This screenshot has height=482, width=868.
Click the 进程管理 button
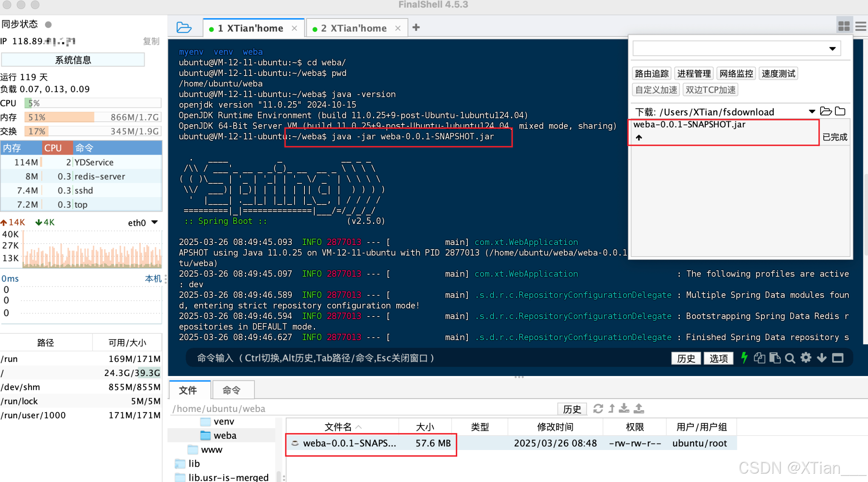(694, 74)
